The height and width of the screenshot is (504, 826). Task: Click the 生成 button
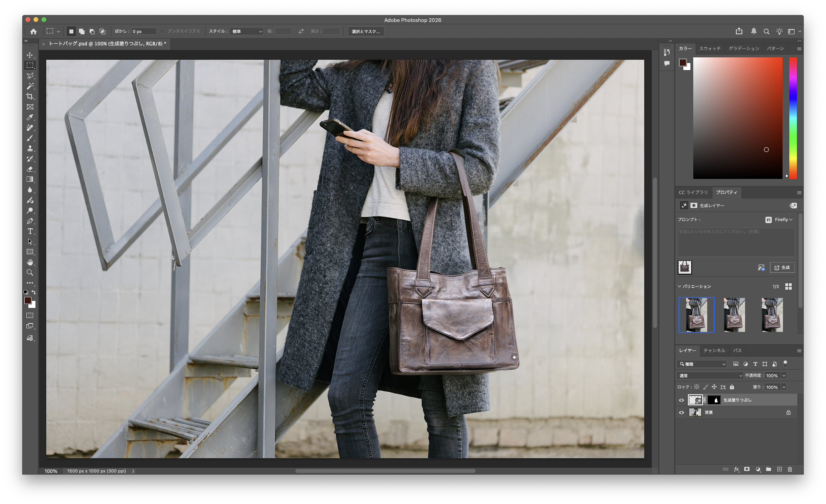(x=782, y=267)
